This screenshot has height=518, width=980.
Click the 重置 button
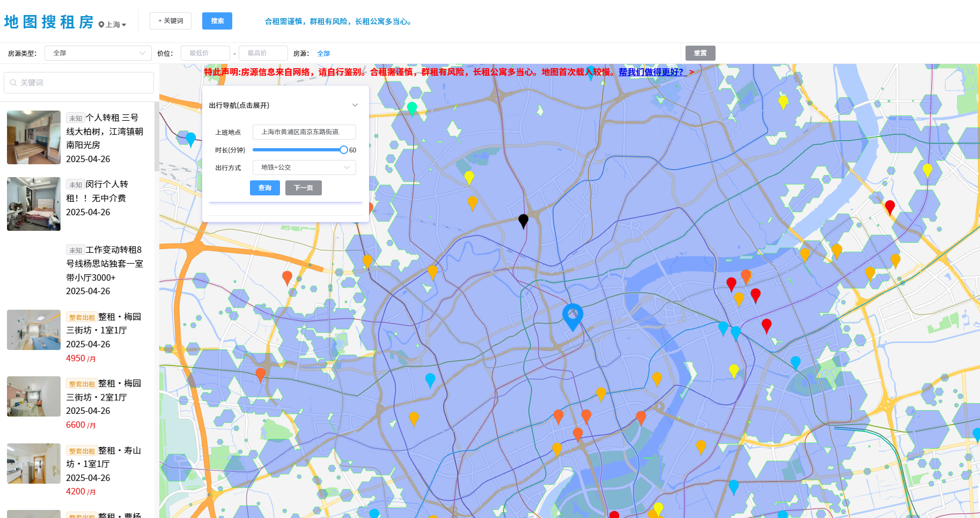(x=701, y=53)
